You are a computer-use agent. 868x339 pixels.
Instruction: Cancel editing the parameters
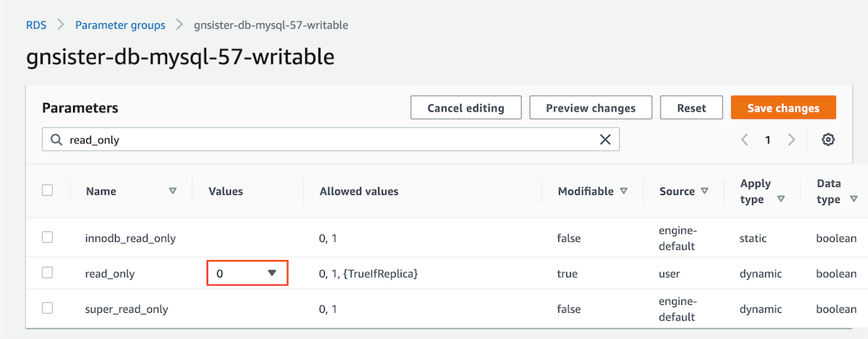pyautogui.click(x=466, y=108)
